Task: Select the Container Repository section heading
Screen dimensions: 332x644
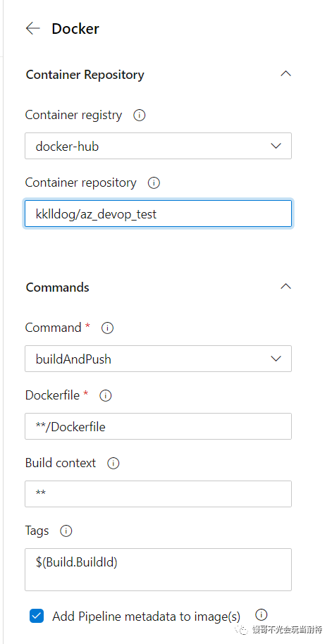Action: (x=85, y=75)
